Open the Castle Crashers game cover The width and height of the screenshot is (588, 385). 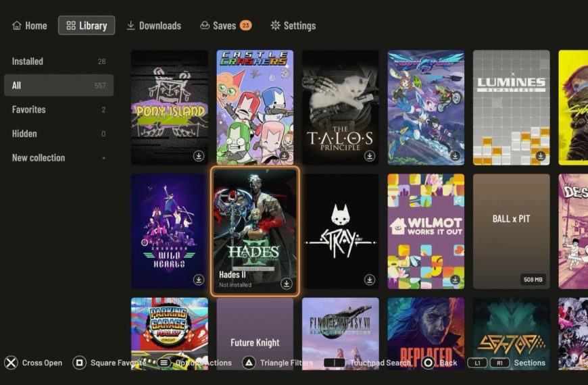coord(255,107)
